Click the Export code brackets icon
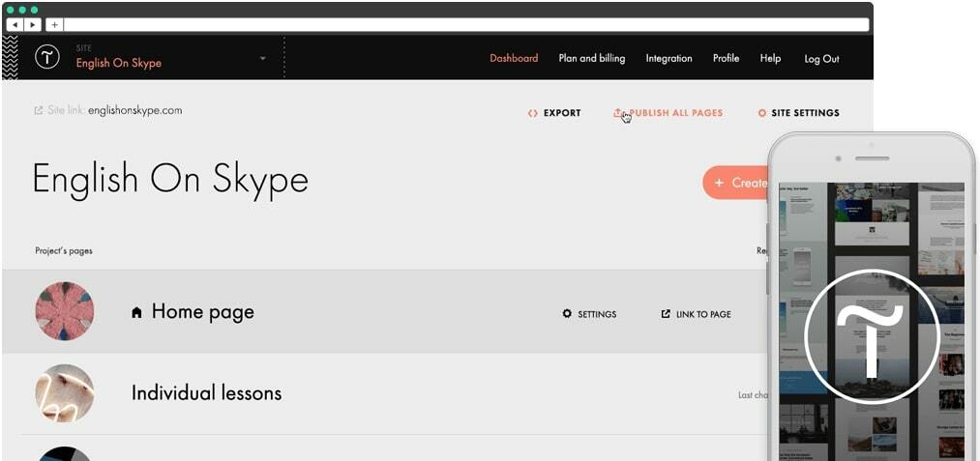This screenshot has width=980, height=461. pos(532,113)
